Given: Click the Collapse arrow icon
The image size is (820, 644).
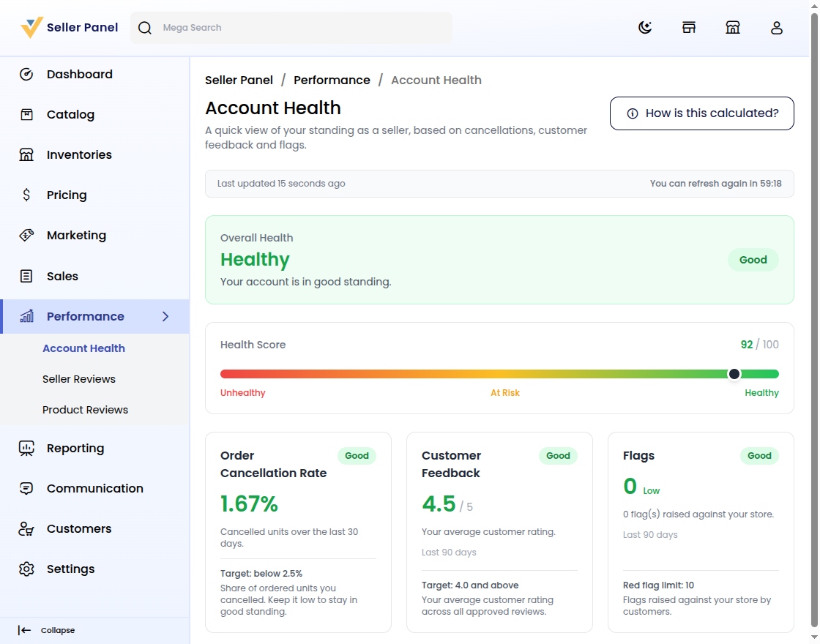Looking at the screenshot, I should point(24,630).
